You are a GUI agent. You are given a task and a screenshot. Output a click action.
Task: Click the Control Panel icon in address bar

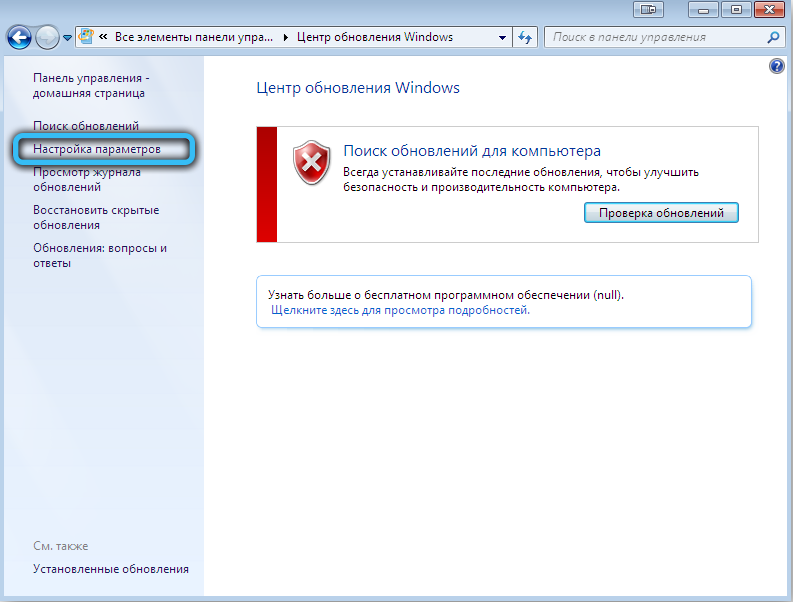[x=86, y=36]
